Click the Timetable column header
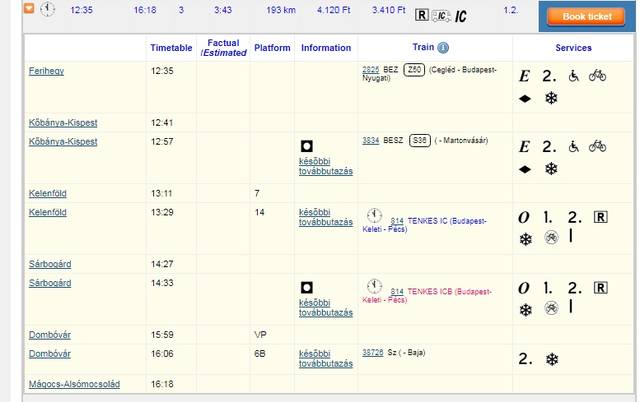This screenshot has height=402, width=640. [x=170, y=48]
